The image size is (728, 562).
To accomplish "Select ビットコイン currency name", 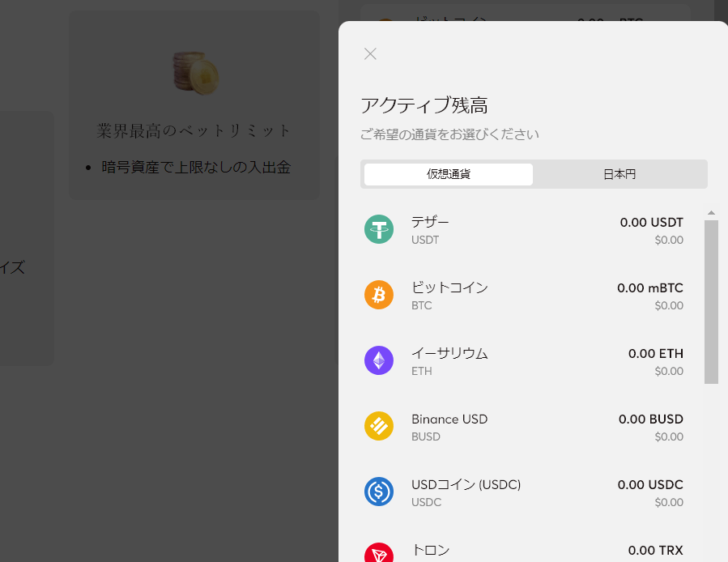I will coord(449,287).
